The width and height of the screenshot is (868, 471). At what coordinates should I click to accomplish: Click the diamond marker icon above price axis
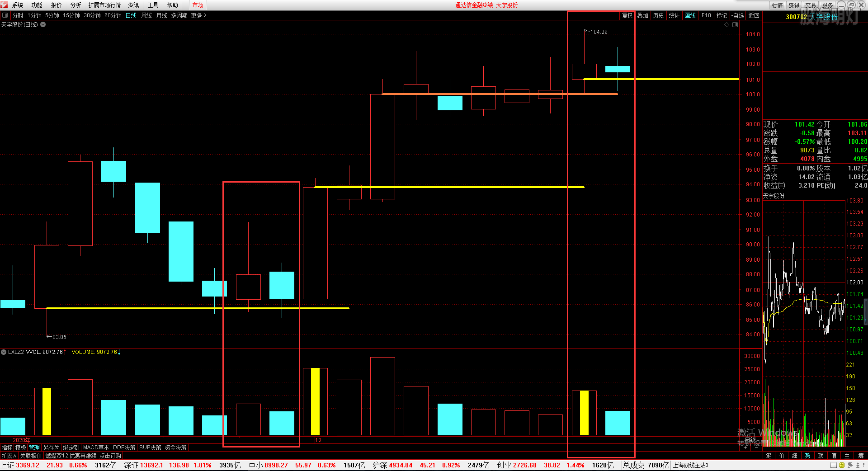(727, 25)
